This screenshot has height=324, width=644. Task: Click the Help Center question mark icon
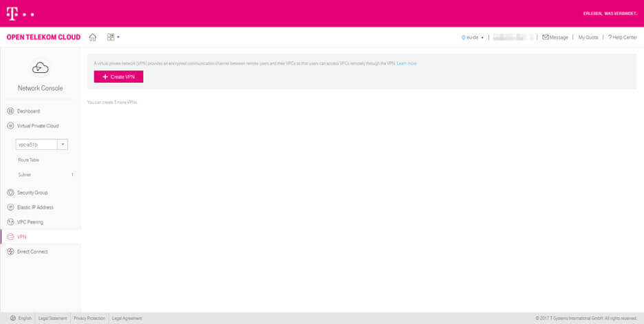point(610,37)
